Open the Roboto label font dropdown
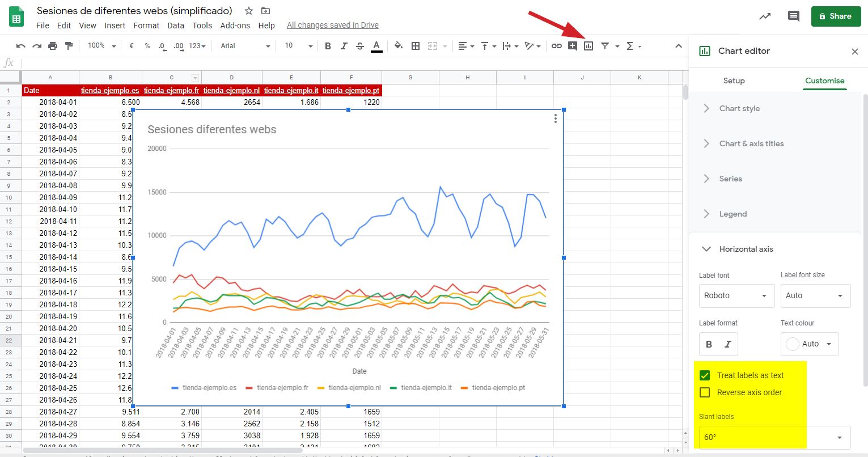 736,296
